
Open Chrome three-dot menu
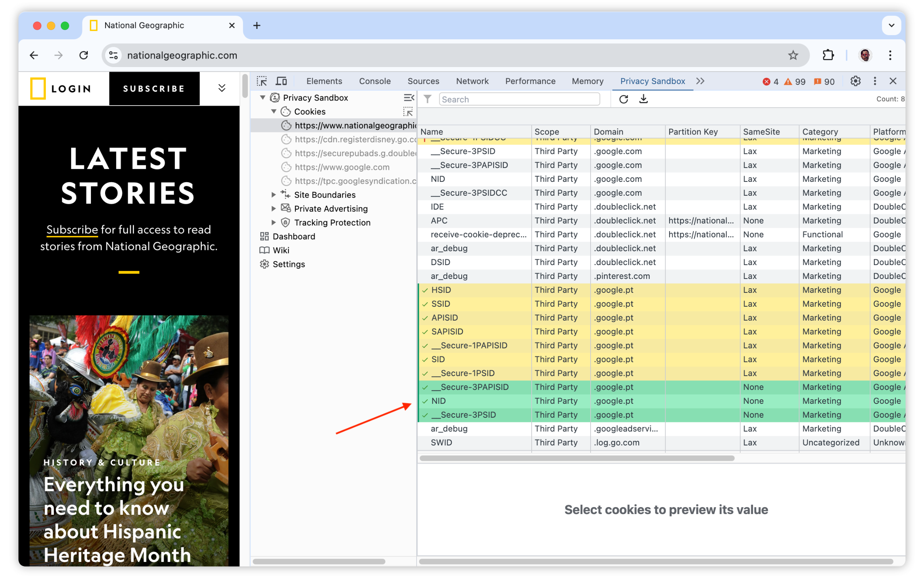[x=890, y=55]
